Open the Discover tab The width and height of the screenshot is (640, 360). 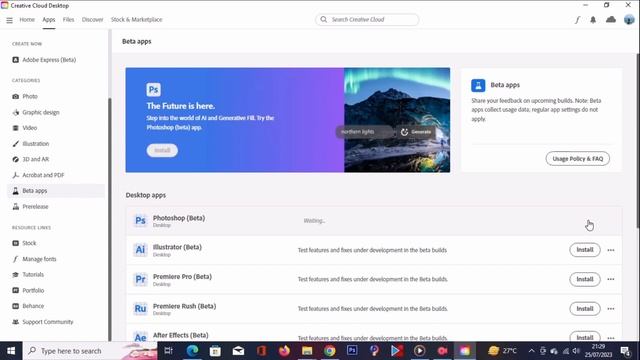tap(92, 20)
